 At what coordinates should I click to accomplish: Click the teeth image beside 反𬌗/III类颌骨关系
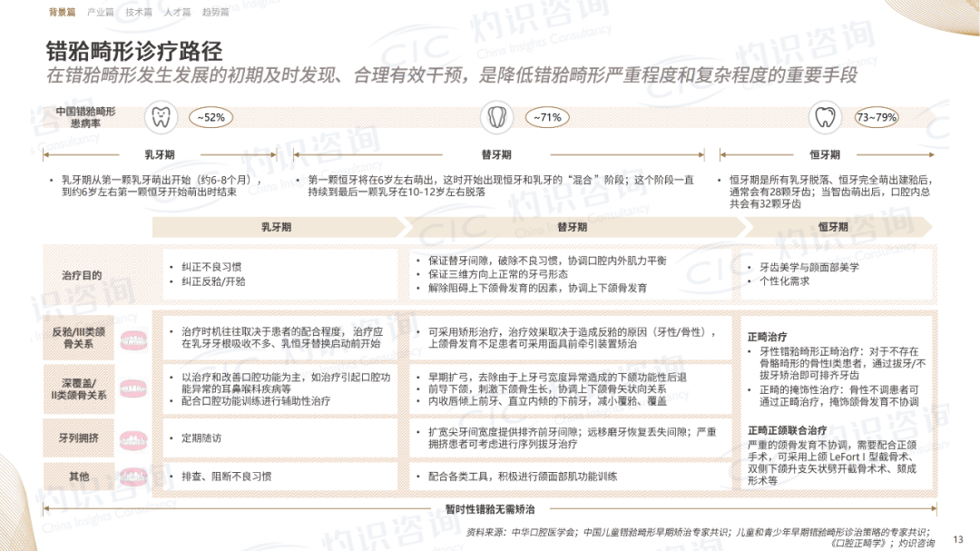tap(133, 340)
